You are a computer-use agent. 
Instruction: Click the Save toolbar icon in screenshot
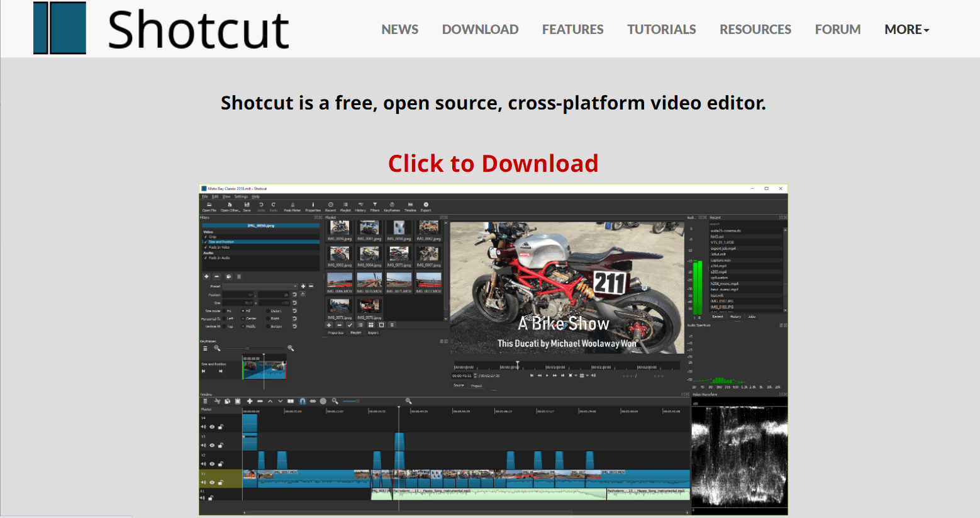[247, 206]
